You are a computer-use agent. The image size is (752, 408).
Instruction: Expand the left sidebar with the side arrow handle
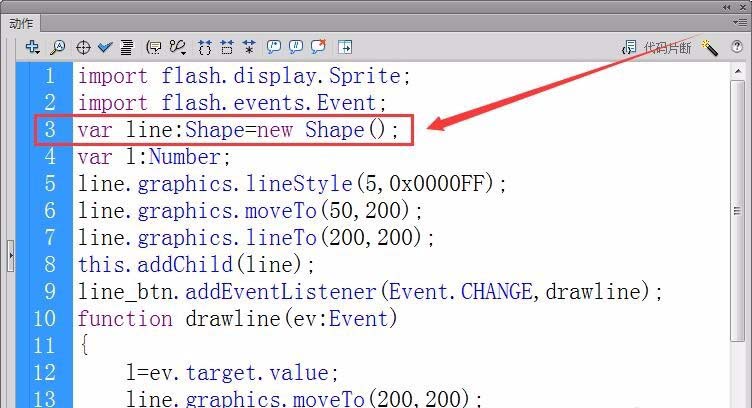(11, 256)
